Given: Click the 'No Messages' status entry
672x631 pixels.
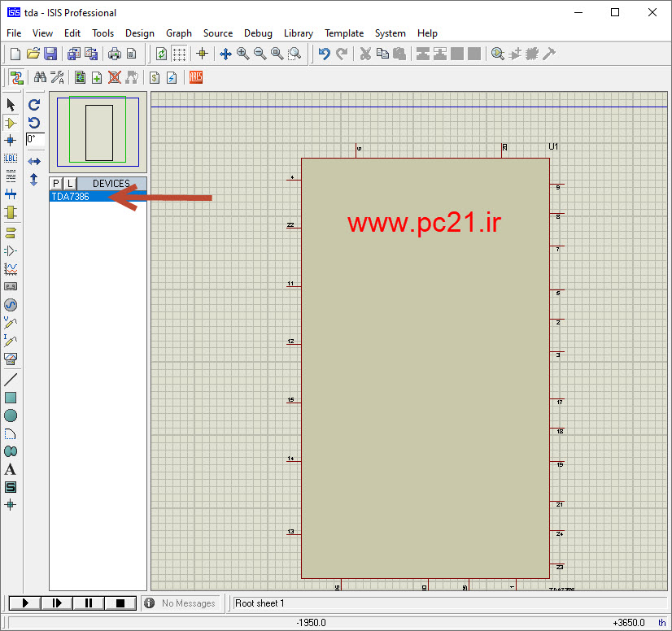Looking at the screenshot, I should 189,603.
